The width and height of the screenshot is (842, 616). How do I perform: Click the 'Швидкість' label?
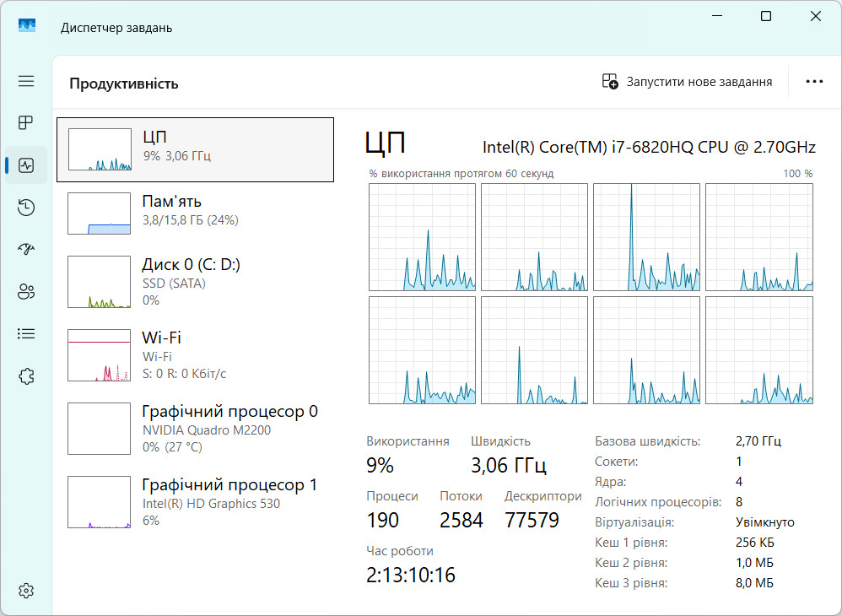coord(500,441)
